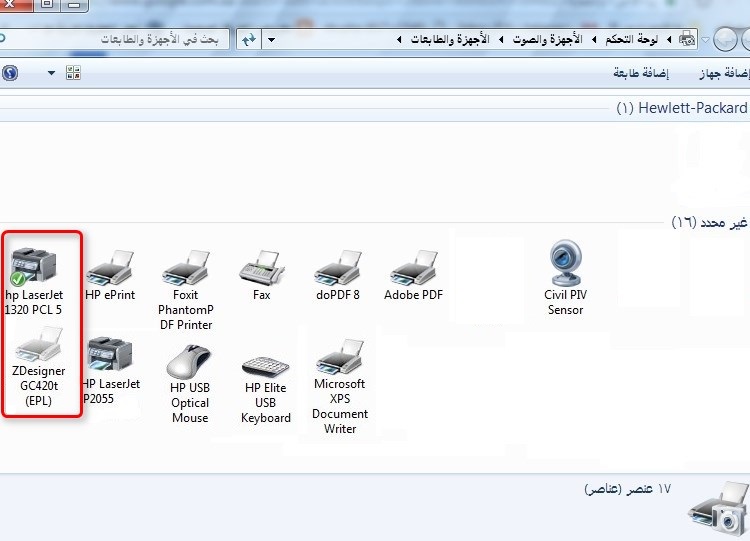750x541 pixels.
Task: Expand arrow after الأجهزة والطابعات breadcrumb
Action: point(399,40)
